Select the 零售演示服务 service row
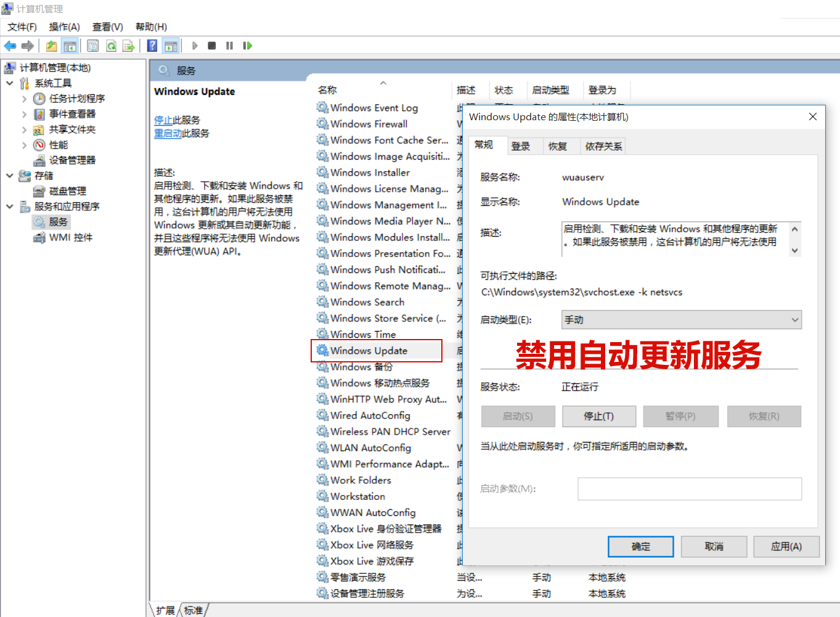Image resolution: width=840 pixels, height=617 pixels. tap(358, 578)
